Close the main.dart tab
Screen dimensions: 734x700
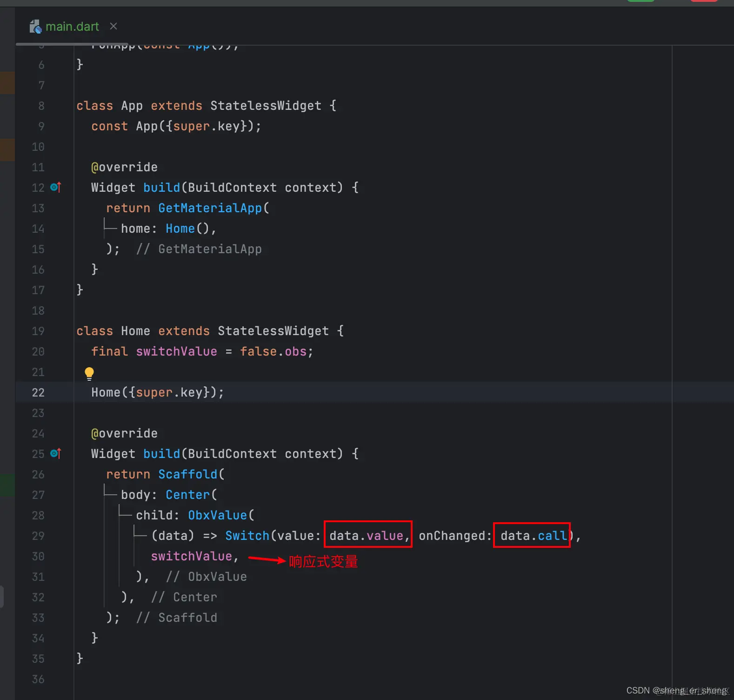pyautogui.click(x=113, y=27)
